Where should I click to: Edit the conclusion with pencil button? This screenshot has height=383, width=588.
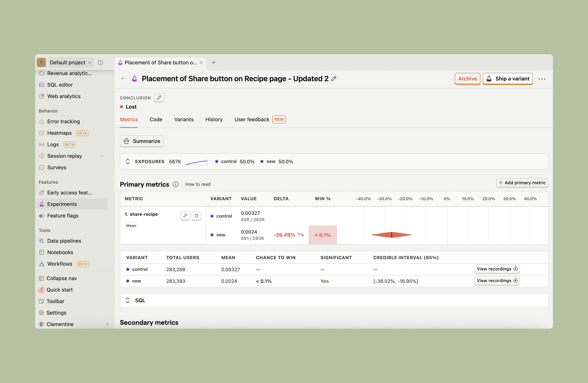tap(159, 98)
